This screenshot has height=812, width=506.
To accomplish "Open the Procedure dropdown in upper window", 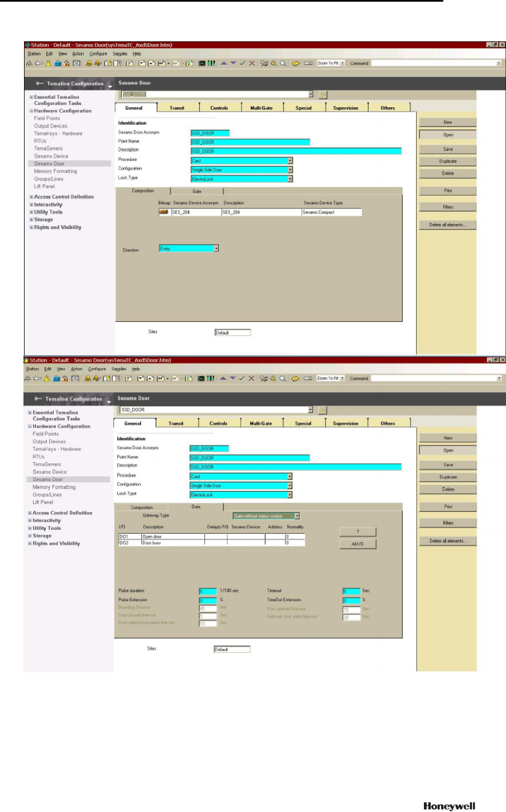I will coord(290,161).
